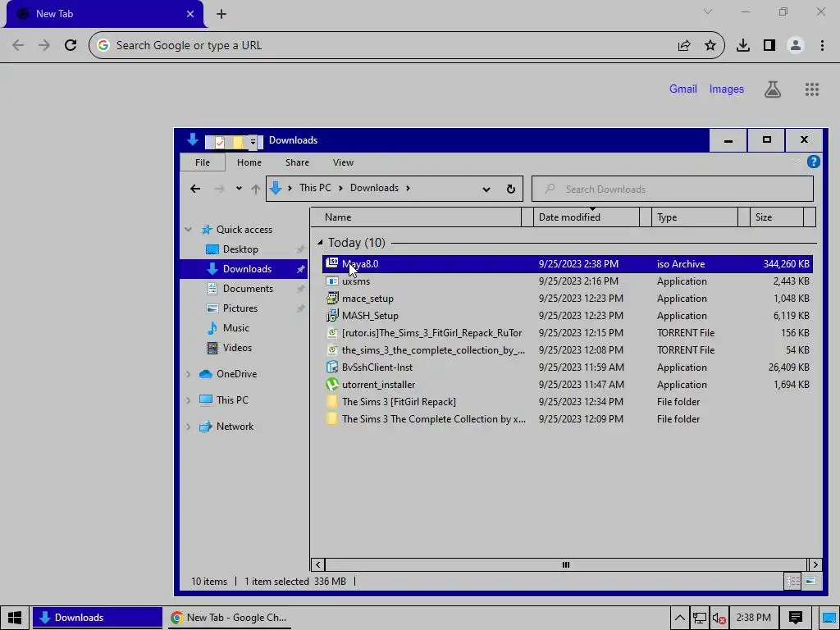Click the New folder quick access icon

click(x=237, y=142)
